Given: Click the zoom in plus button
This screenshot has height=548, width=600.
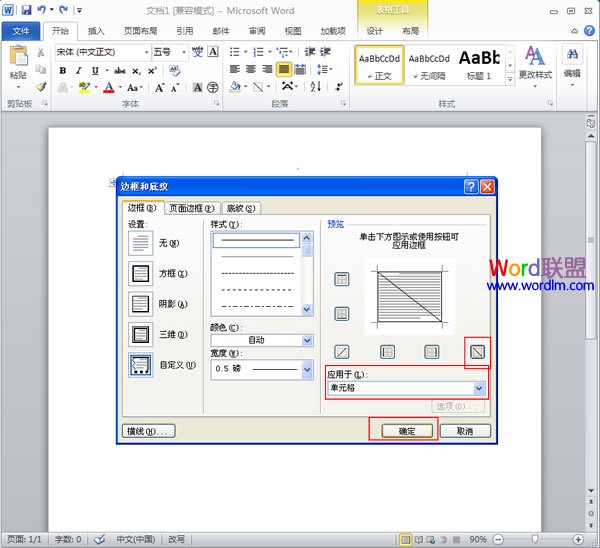Looking at the screenshot, I should click(578, 540).
